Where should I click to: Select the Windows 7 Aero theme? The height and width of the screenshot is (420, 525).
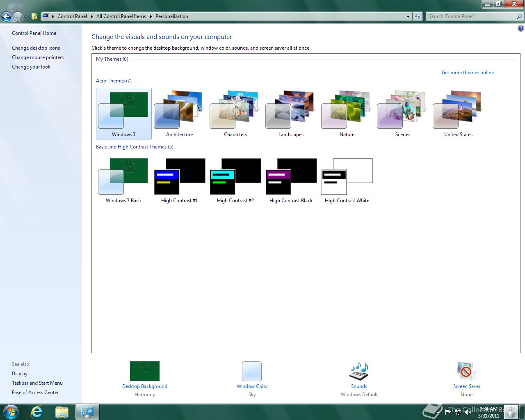(x=123, y=114)
